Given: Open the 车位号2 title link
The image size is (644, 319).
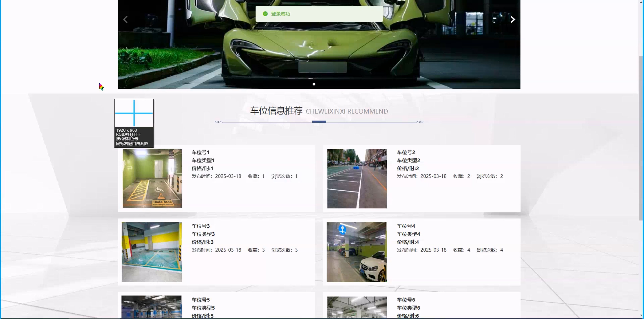Looking at the screenshot, I should click(406, 152).
